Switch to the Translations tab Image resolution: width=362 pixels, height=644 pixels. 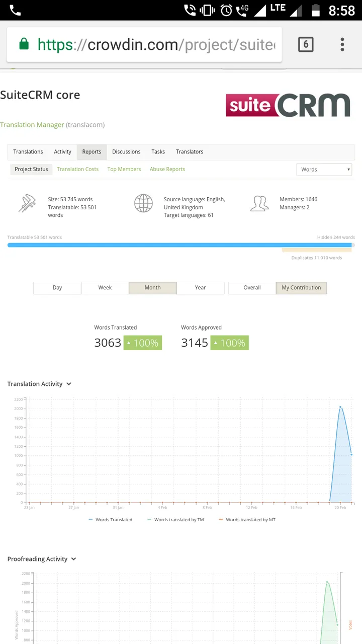pyautogui.click(x=28, y=151)
